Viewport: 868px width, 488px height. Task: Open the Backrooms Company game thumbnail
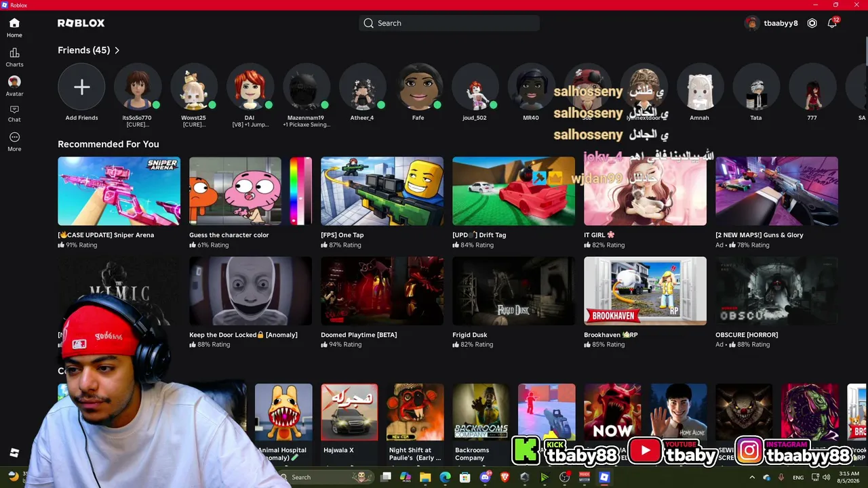coord(481,413)
